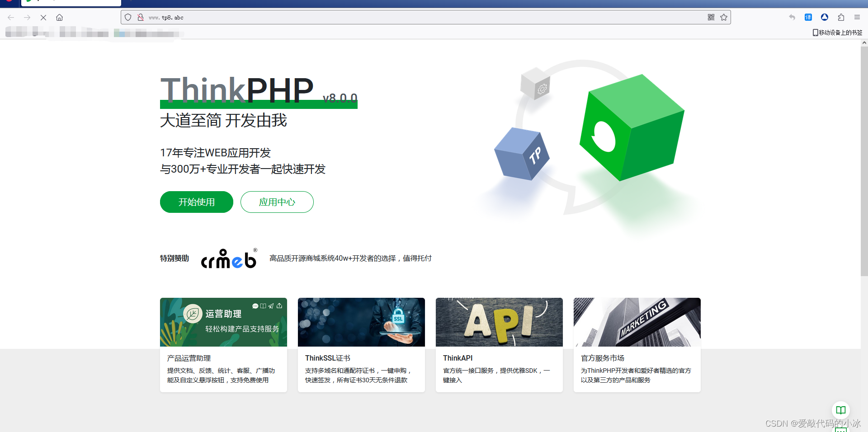This screenshot has width=868, height=432.
Task: Click the text 与300万+专业开发者一起快速开发
Action: coord(243,169)
